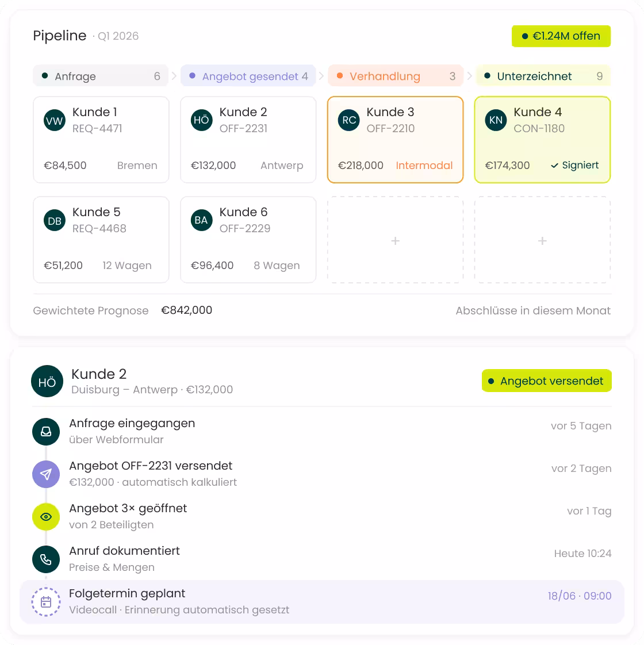
Task: Click the inbox icon for Anfrage eingegangen
Action: pyautogui.click(x=46, y=432)
